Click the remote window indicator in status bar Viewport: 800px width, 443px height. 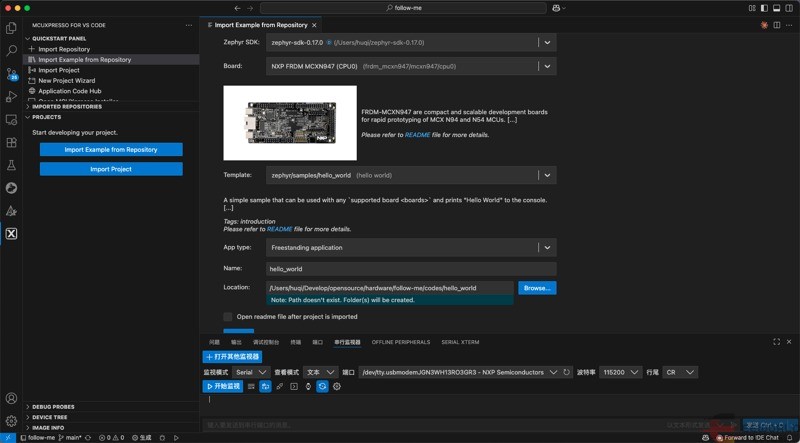pos(8,438)
